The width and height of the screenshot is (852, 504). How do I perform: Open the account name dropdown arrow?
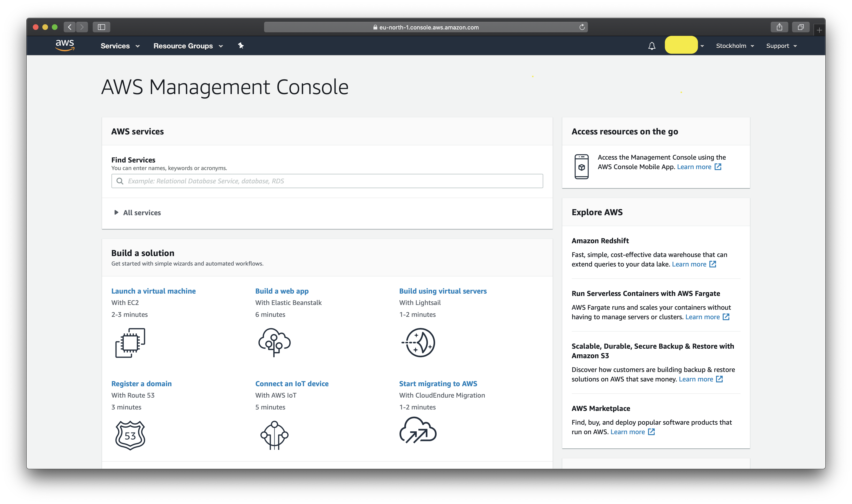click(702, 46)
